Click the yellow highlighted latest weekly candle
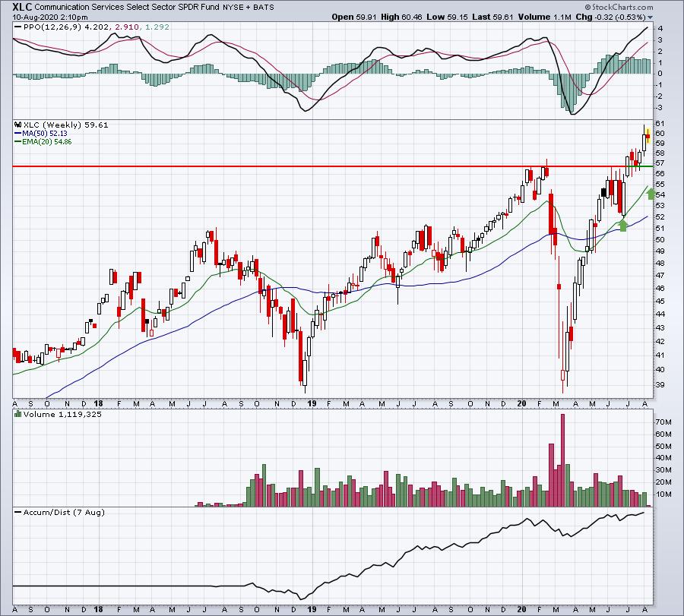Image resolution: width=684 pixels, height=616 pixels. tap(648, 136)
